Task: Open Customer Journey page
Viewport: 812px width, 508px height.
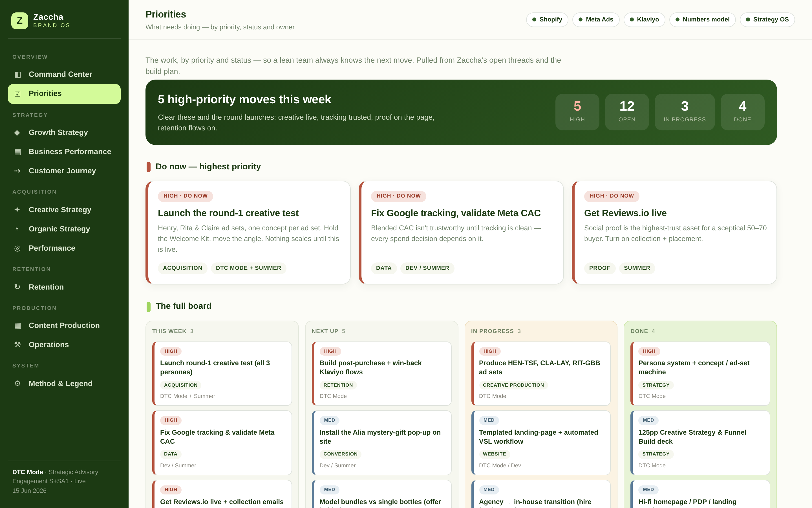Action: click(64, 171)
